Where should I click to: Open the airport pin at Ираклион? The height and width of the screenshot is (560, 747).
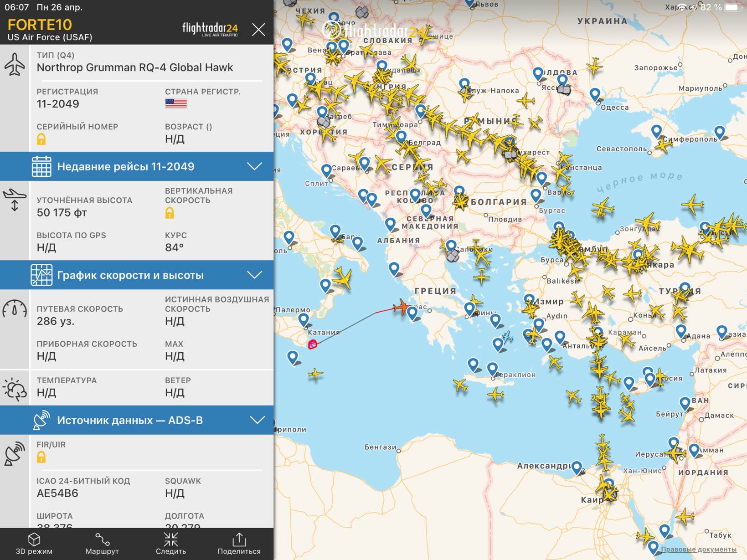click(x=492, y=370)
